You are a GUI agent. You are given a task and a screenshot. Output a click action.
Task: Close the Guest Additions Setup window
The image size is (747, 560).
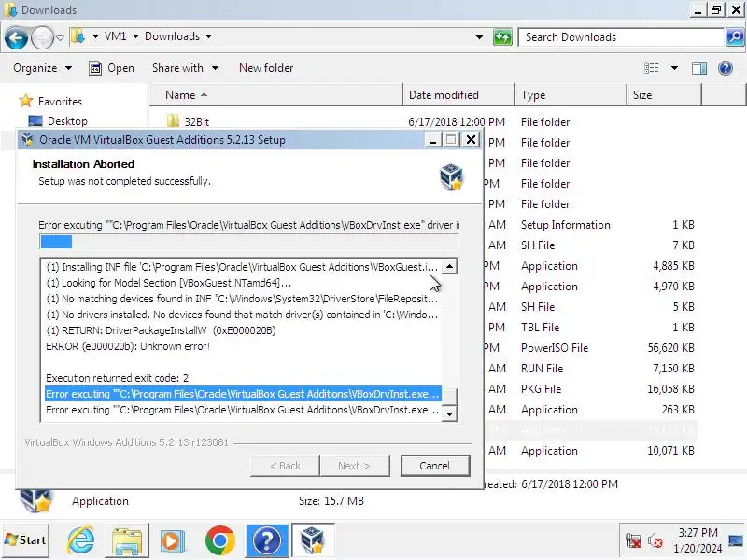point(471,139)
